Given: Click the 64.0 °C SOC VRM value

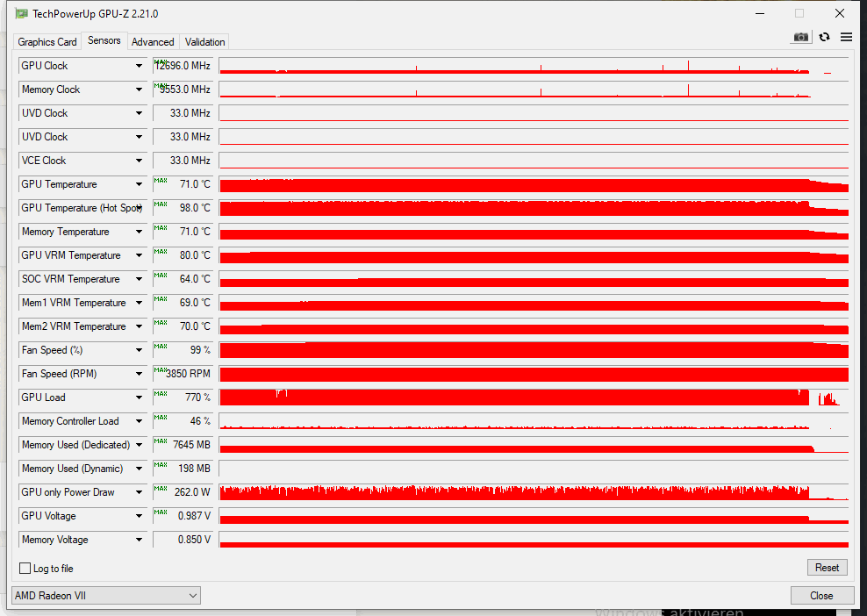Looking at the screenshot, I should point(183,279).
